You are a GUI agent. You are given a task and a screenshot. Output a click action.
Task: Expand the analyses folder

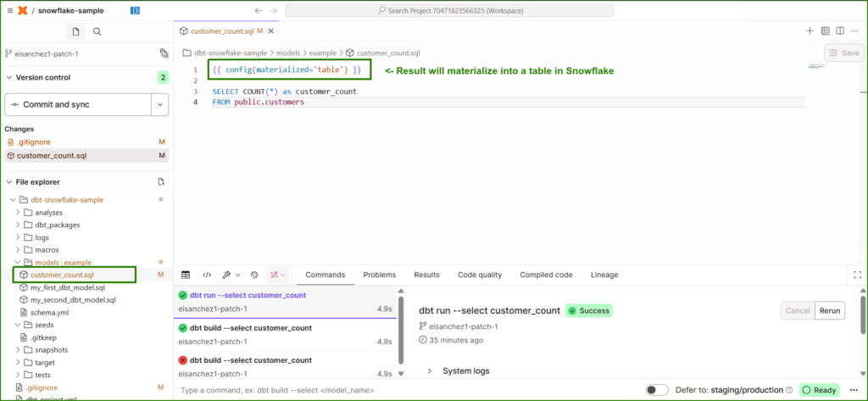(19, 212)
